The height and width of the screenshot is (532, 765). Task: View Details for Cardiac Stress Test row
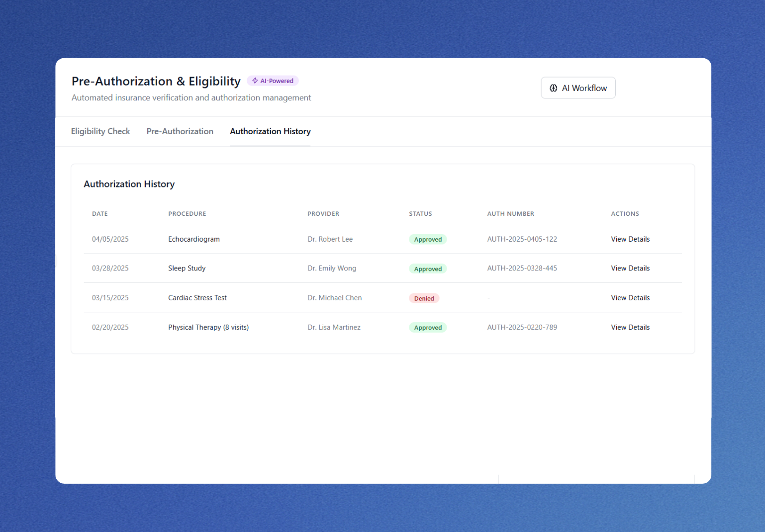[x=630, y=298]
